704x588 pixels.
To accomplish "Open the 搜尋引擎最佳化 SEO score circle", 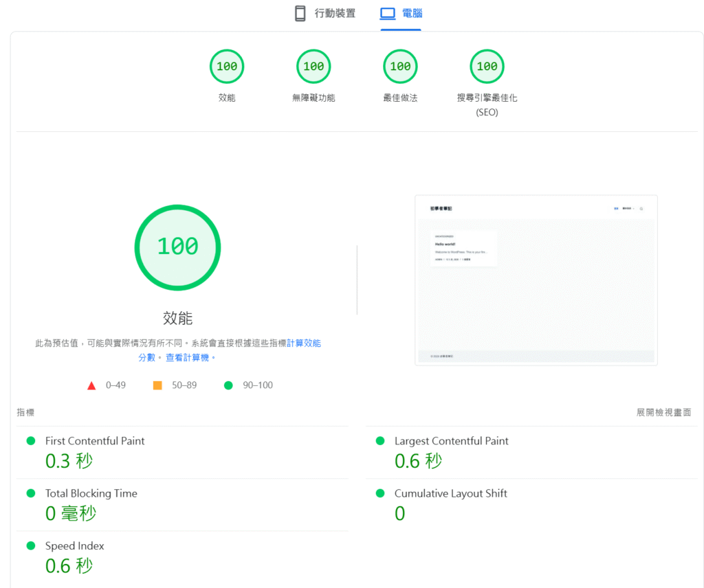I will 487,67.
